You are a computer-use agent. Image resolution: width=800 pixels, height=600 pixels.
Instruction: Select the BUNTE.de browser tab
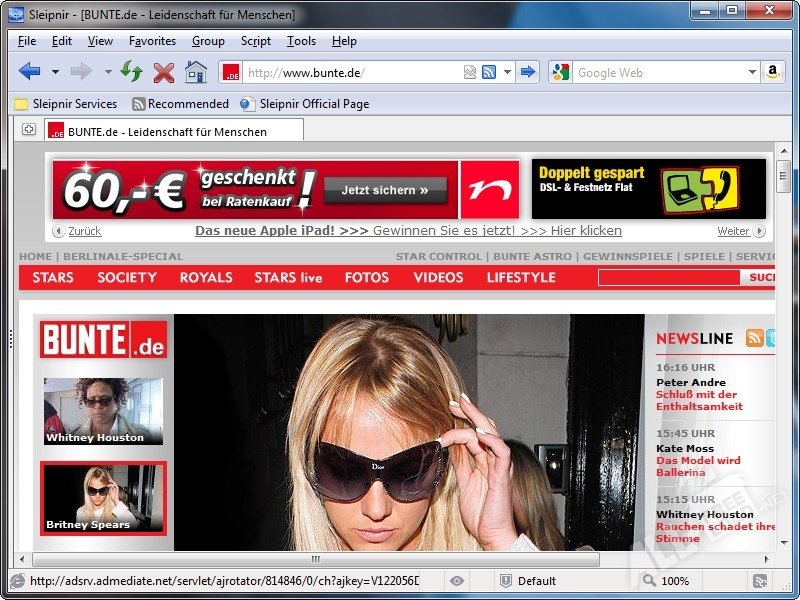click(167, 131)
